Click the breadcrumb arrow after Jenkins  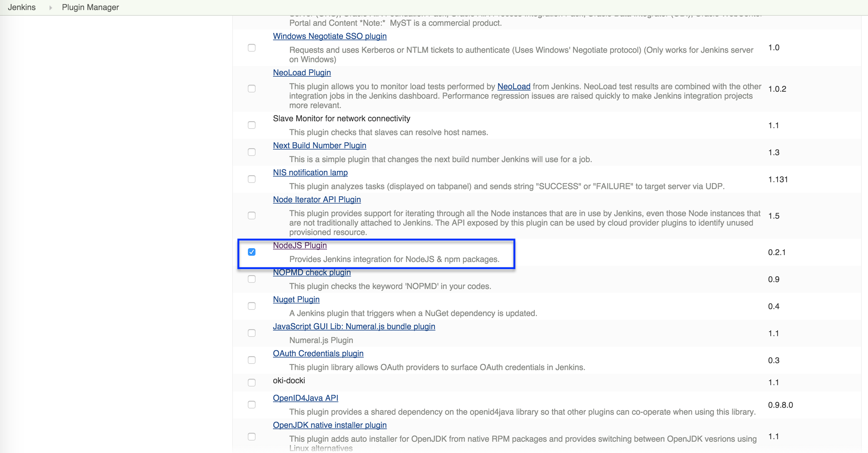pos(51,8)
